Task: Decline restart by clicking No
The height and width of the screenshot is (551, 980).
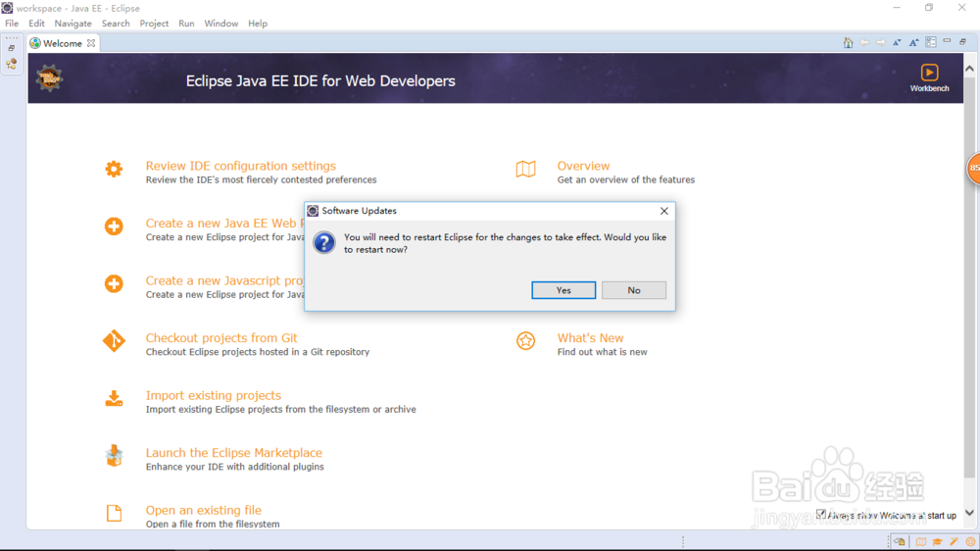Action: pos(634,290)
